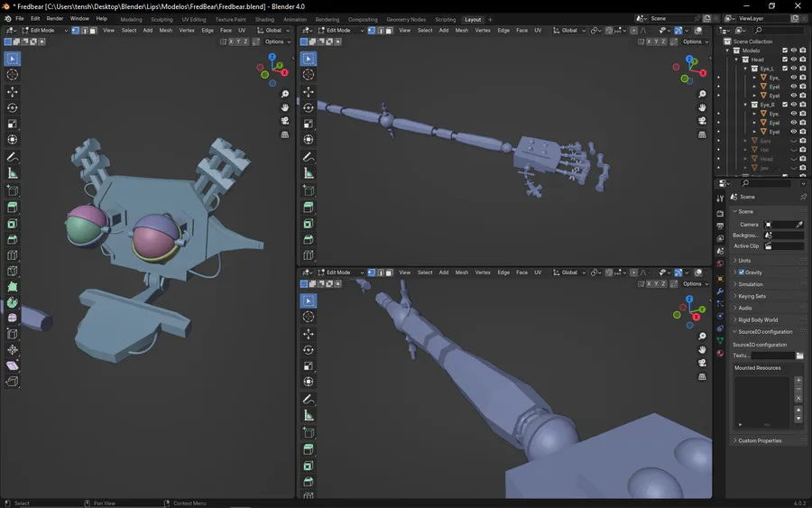Select the Scale tool in bottom-right viewport
Viewport: 812px width, 508px height.
(309, 365)
